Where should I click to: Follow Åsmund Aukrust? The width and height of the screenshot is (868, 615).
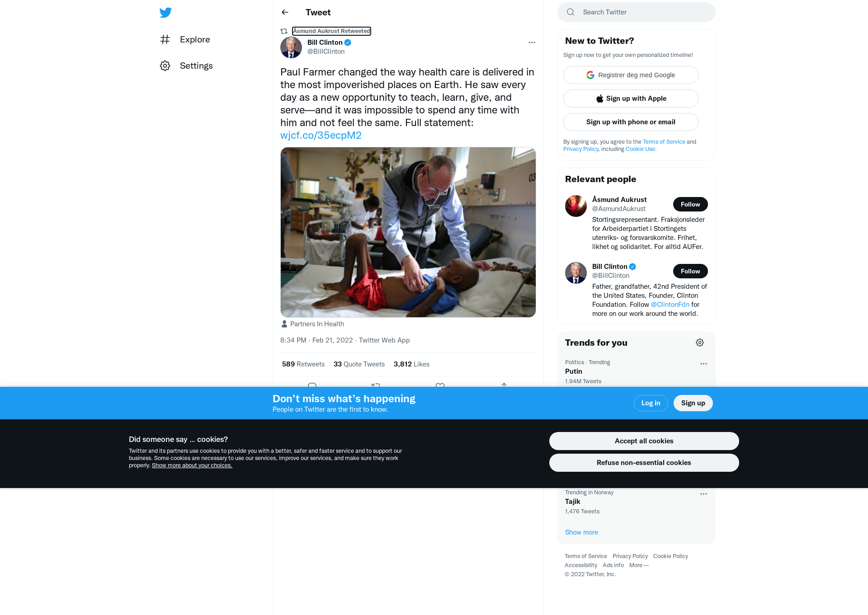[x=690, y=204]
